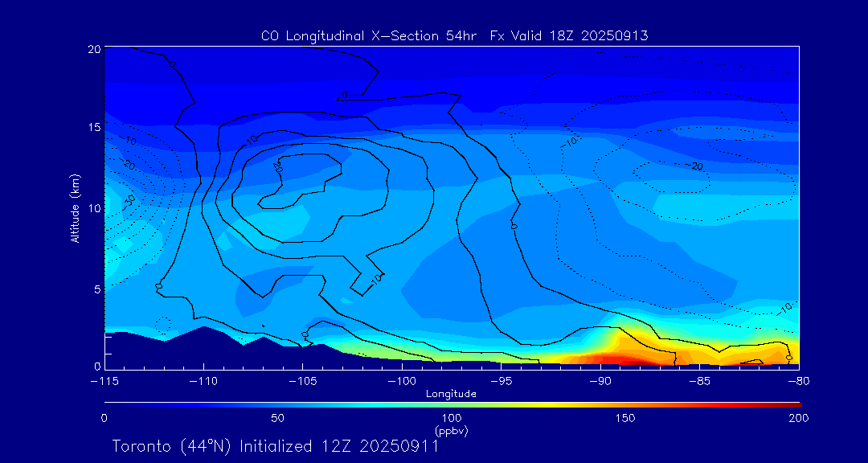
Task: Click the '5' altitude tick label
Action: pyautogui.click(x=98, y=289)
